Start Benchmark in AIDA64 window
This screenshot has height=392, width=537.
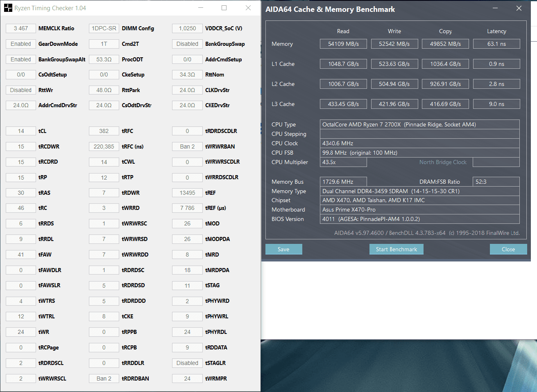click(x=397, y=249)
